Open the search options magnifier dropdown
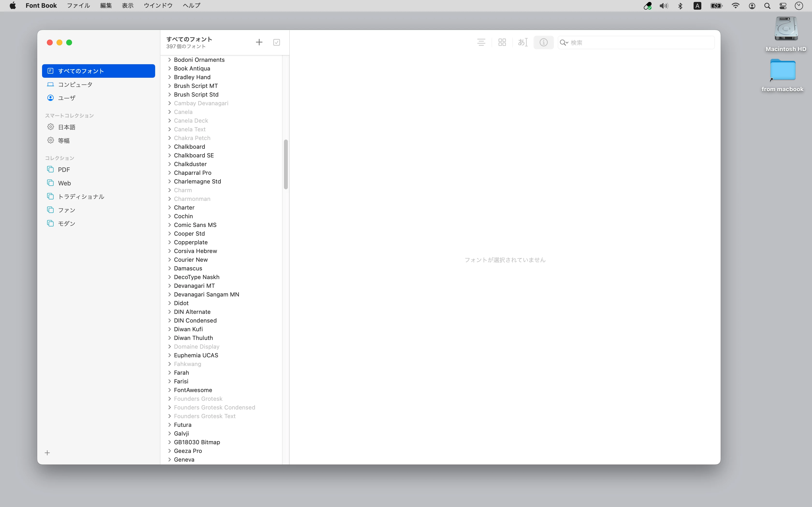Image resolution: width=812 pixels, height=507 pixels. [564, 42]
